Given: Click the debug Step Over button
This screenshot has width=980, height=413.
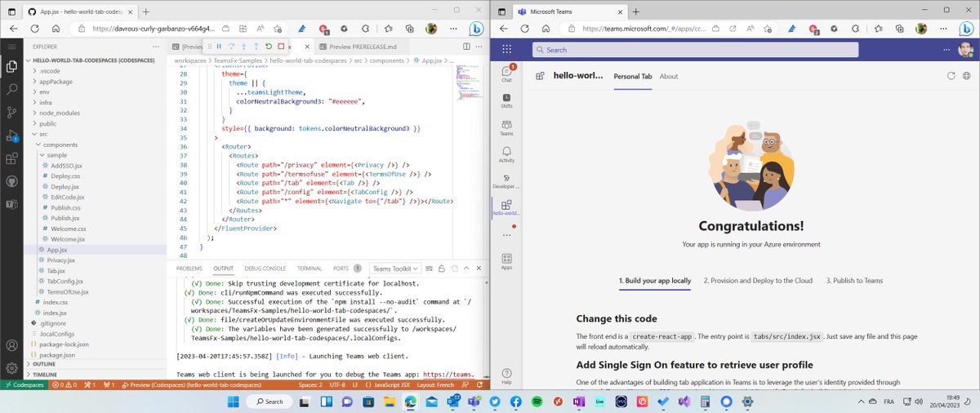Looking at the screenshot, I should coord(231,47).
